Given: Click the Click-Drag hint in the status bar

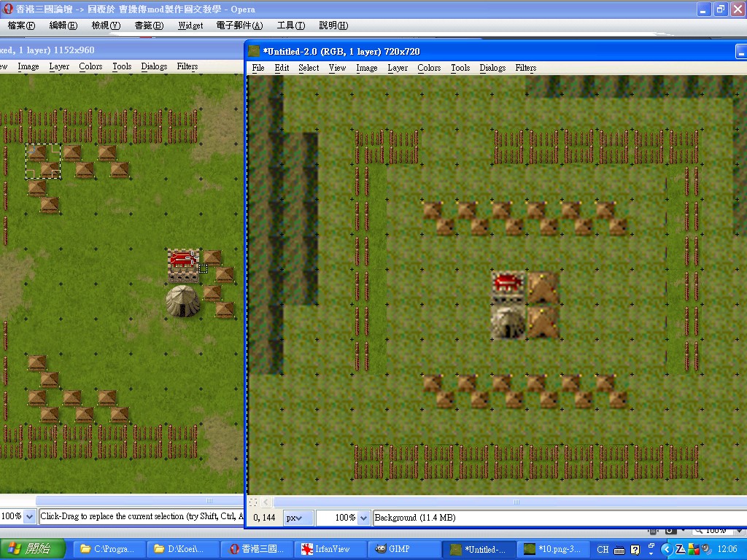Looking at the screenshot, I should click(142, 516).
